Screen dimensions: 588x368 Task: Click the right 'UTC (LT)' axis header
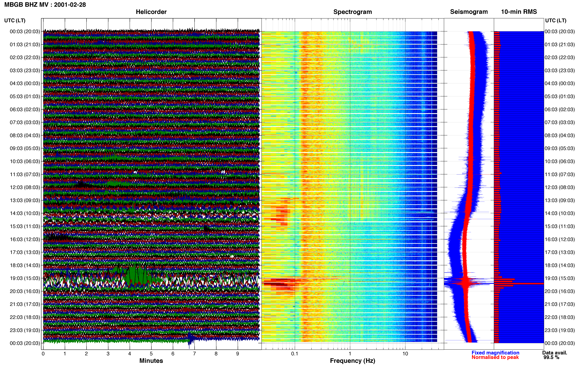(556, 20)
